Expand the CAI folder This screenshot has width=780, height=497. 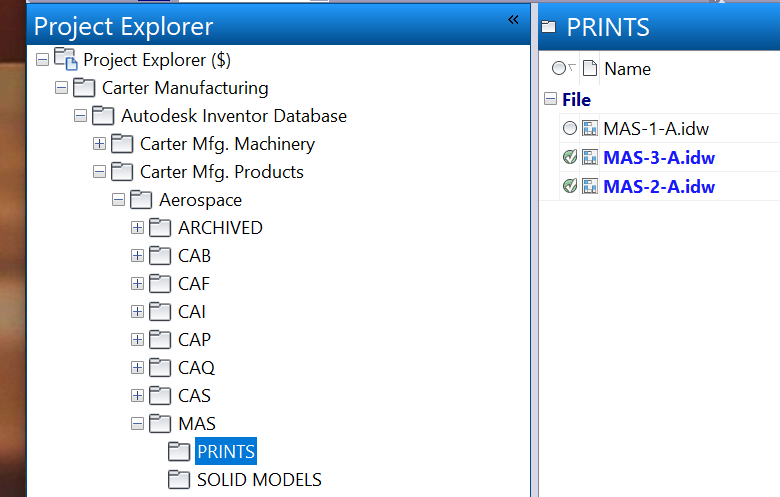(137, 312)
